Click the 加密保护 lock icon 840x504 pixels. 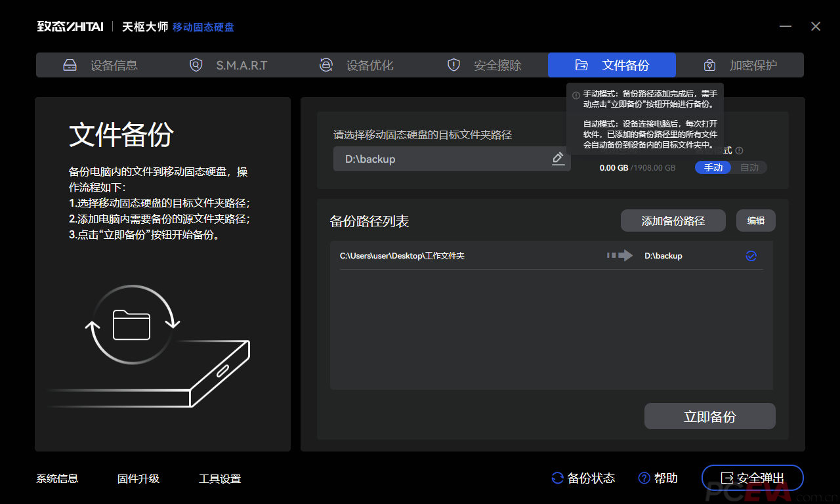click(709, 65)
